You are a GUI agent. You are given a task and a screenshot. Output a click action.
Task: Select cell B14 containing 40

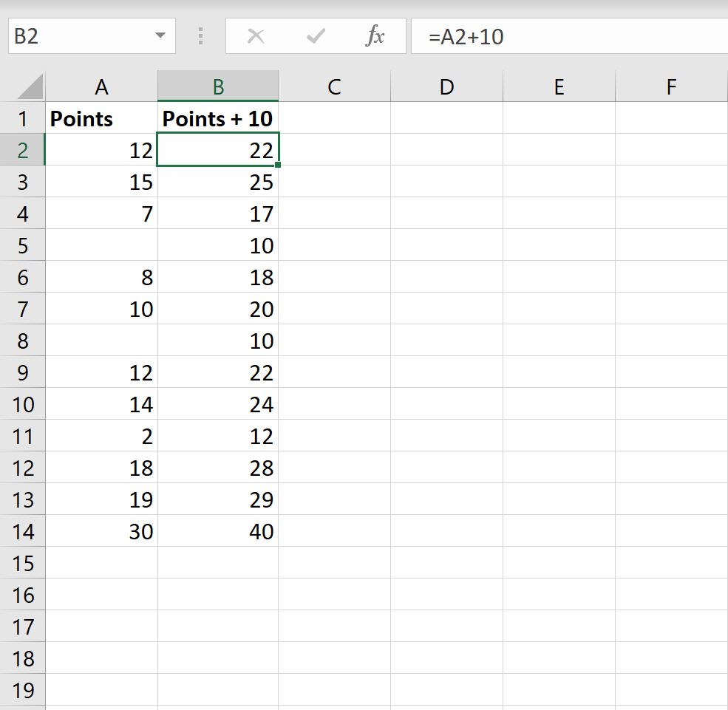(x=217, y=531)
